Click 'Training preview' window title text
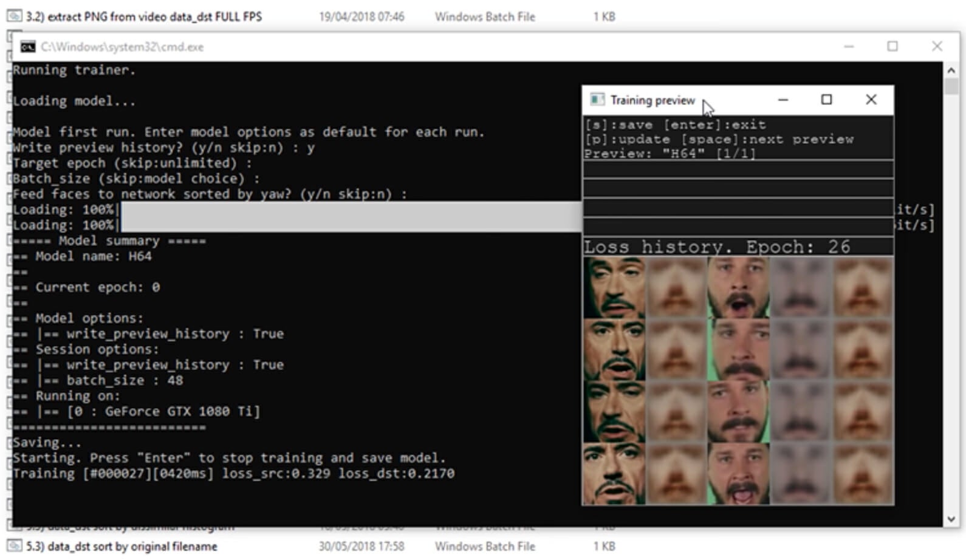This screenshot has height=560, width=966. (x=653, y=100)
